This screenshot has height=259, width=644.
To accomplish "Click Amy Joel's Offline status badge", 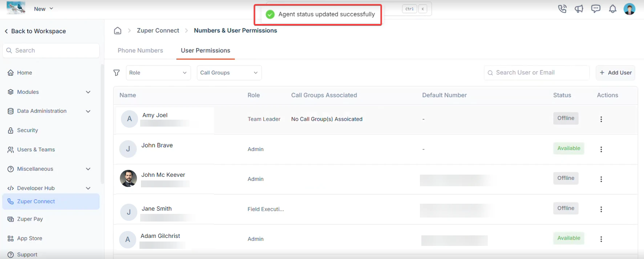I will point(566,118).
